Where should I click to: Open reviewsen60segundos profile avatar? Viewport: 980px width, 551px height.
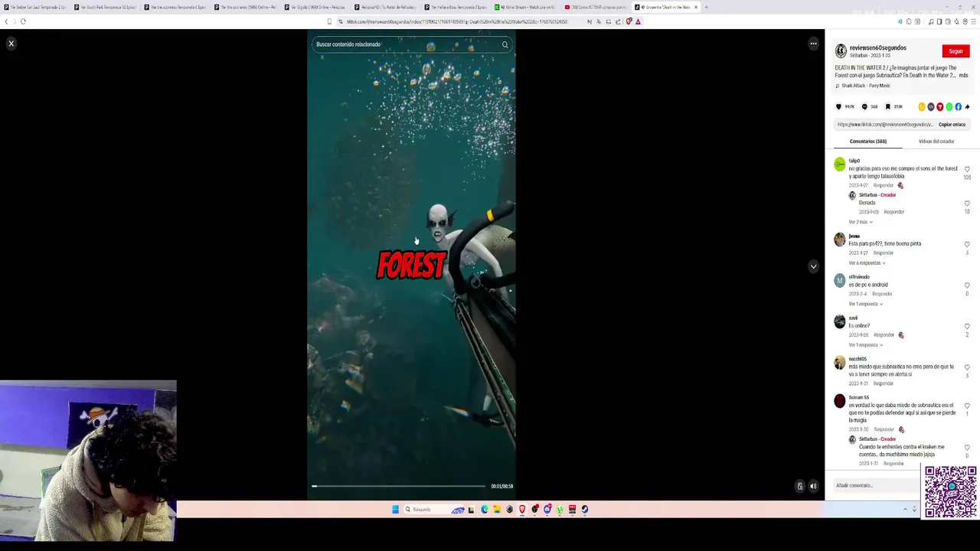click(841, 51)
